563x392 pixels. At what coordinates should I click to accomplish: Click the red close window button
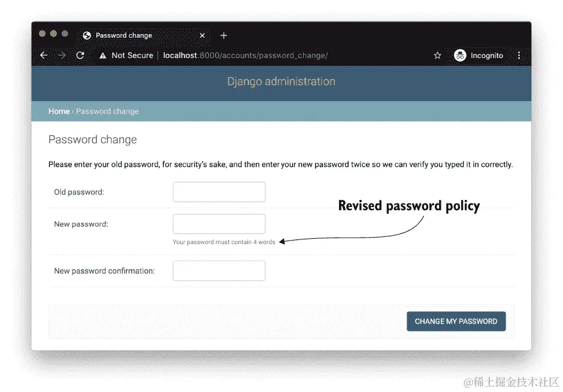(42, 34)
